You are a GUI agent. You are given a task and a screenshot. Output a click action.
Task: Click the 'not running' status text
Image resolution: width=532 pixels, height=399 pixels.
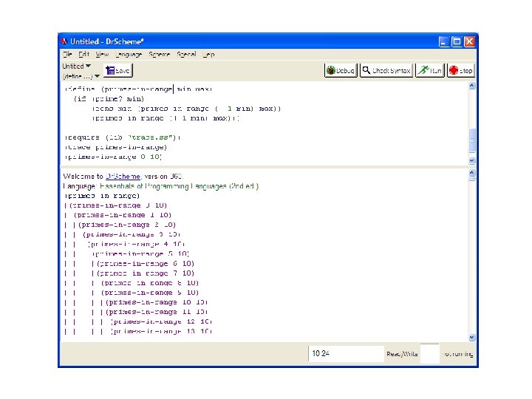458,354
